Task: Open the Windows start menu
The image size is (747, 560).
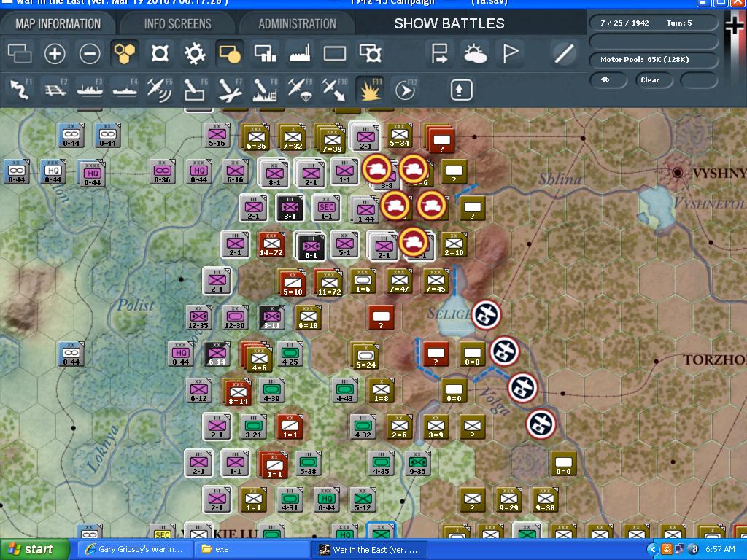Action: coord(34,550)
